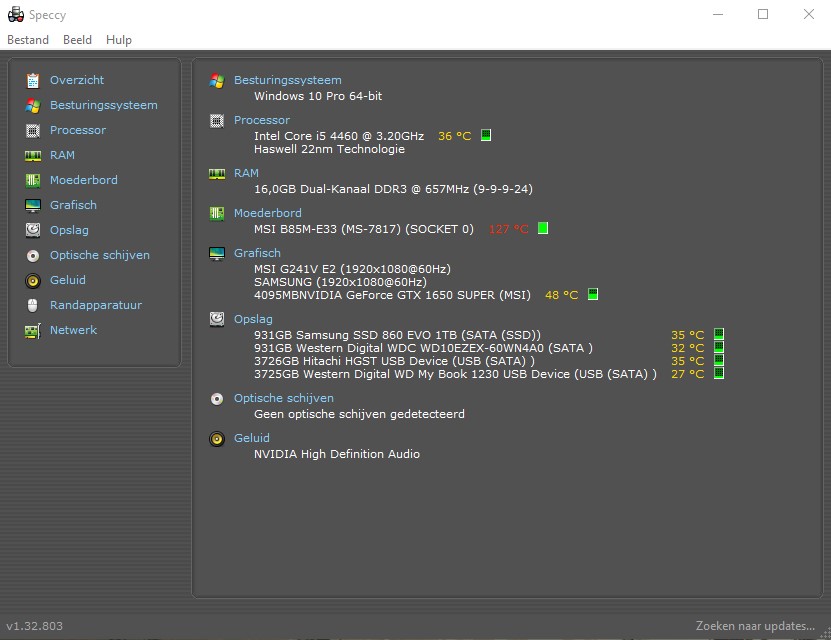Viewport: 831px width, 640px height.
Task: Click 'Zoeken naar updates...' in status bar
Action: tap(755, 626)
